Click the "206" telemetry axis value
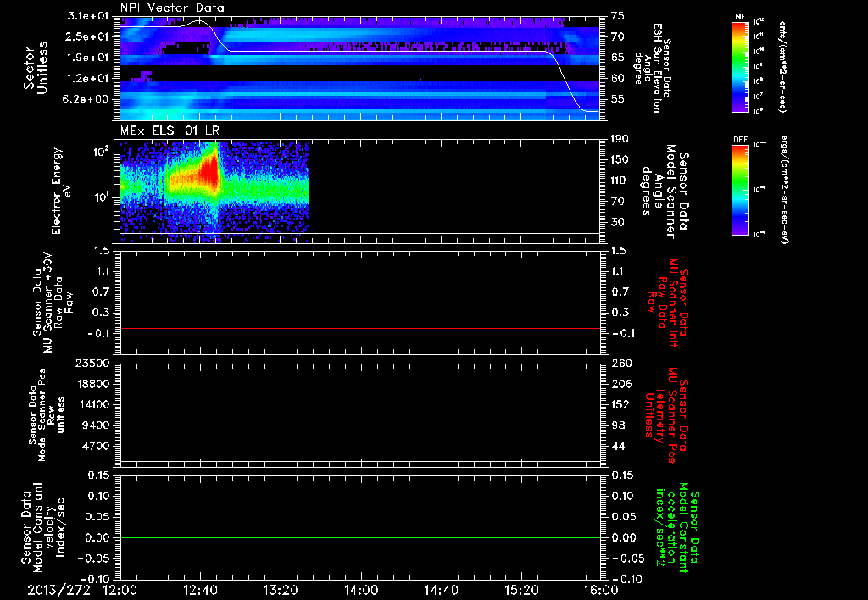The width and height of the screenshot is (868, 600). (620, 384)
